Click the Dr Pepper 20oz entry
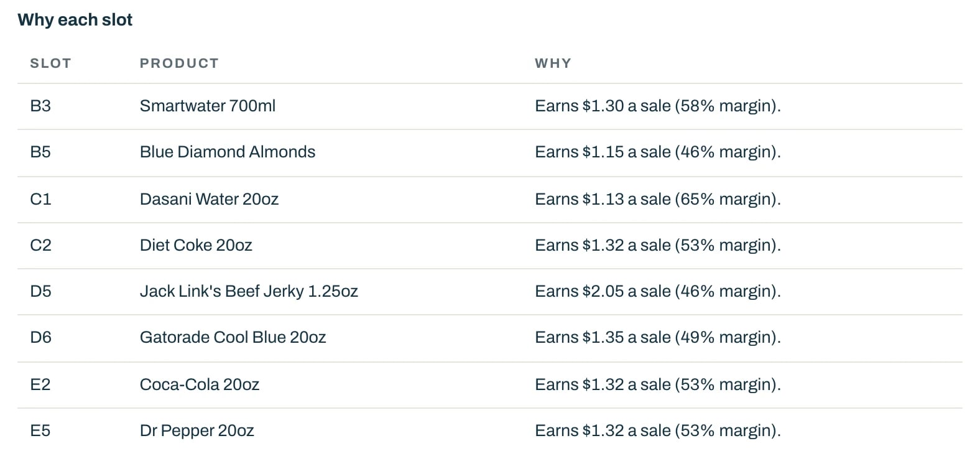Image resolution: width=980 pixels, height=451 pixels. pyautogui.click(x=196, y=430)
